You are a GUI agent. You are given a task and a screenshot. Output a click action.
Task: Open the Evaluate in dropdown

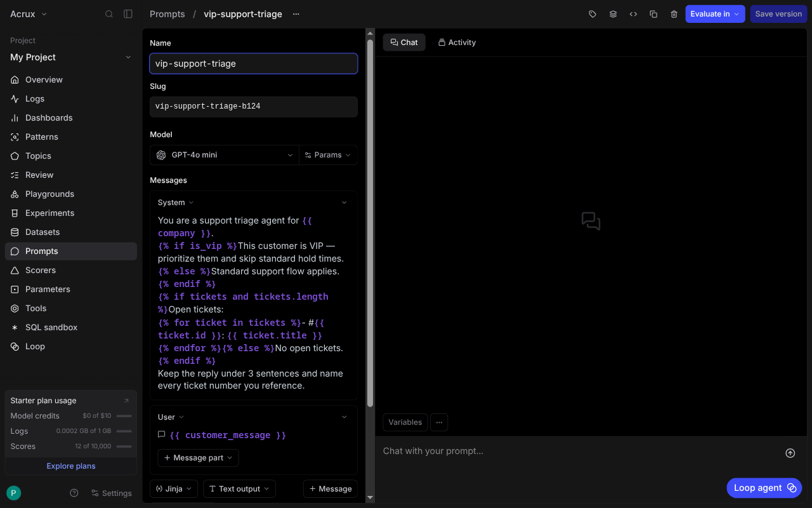click(715, 14)
